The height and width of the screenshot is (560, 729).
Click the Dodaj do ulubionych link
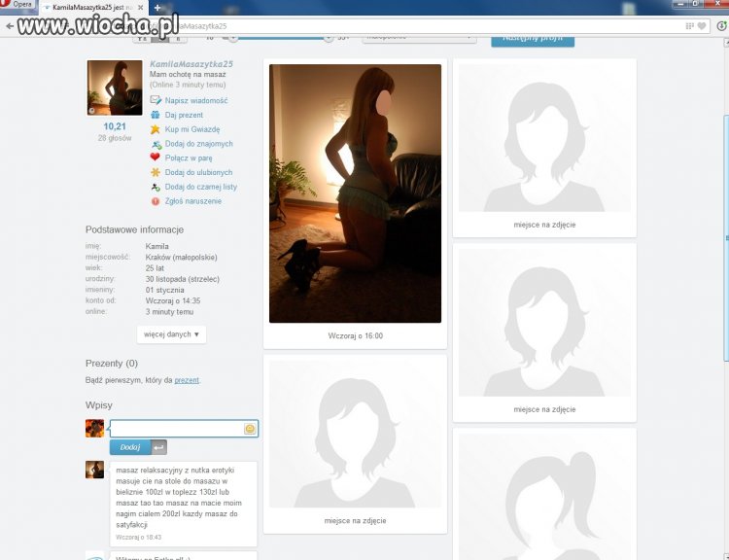[x=198, y=172]
